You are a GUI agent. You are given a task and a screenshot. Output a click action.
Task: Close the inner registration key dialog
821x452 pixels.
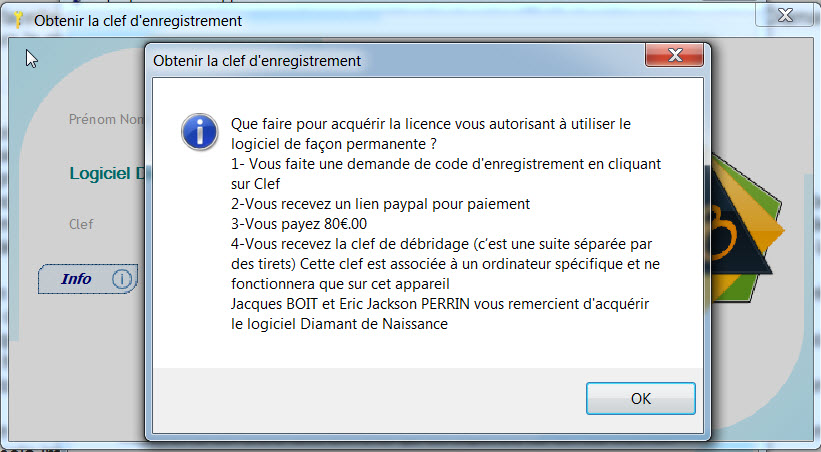pos(674,55)
